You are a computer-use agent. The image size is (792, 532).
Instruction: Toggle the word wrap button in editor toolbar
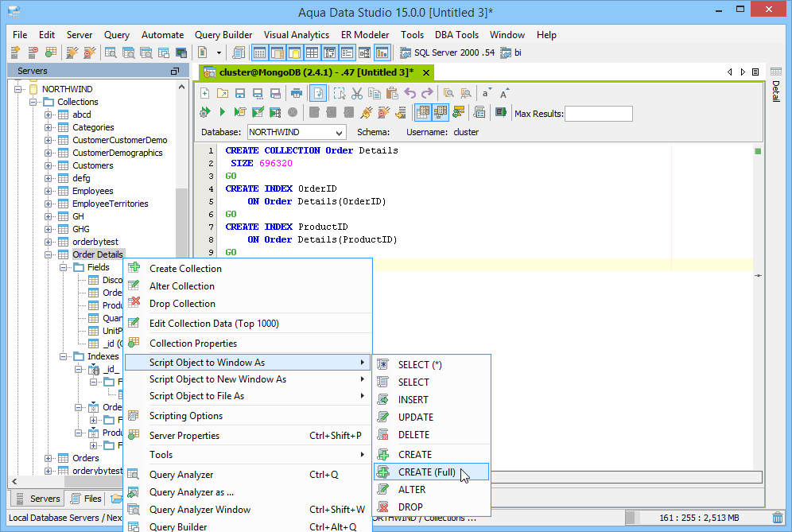[x=318, y=93]
